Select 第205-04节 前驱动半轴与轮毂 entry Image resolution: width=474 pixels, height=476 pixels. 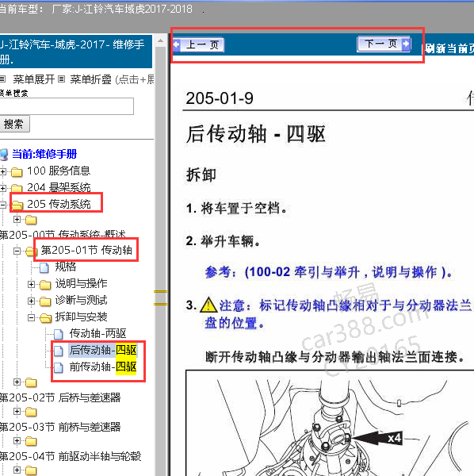[71, 456]
